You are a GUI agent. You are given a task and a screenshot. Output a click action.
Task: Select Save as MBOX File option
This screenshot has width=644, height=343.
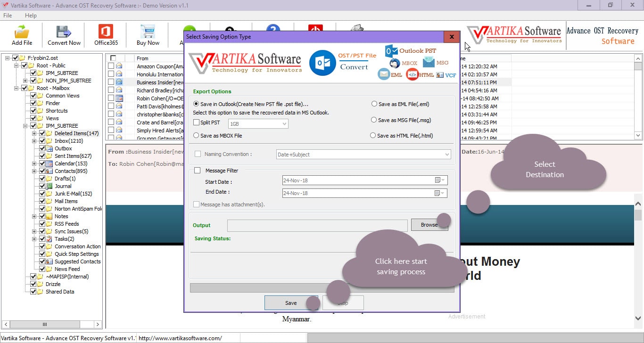pyautogui.click(x=197, y=136)
